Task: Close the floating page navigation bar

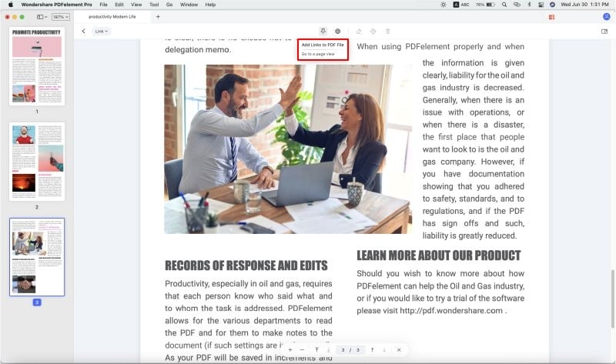Action: click(399, 350)
